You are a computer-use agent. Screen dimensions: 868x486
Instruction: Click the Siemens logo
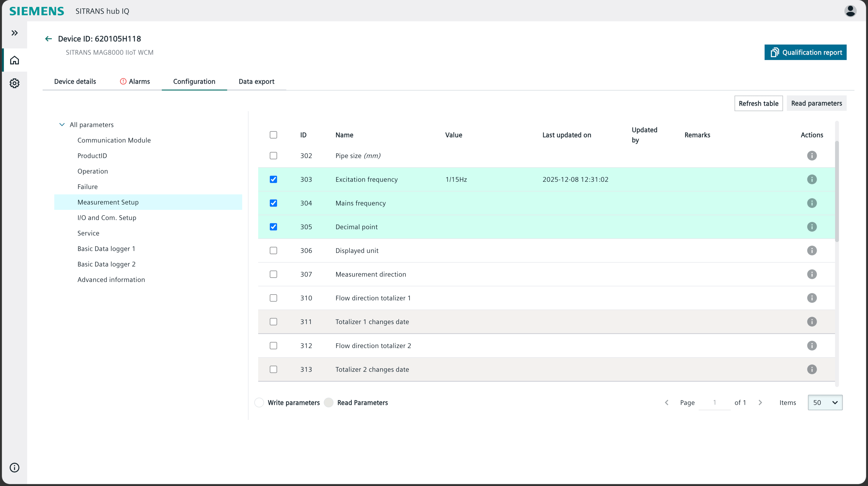pos(37,11)
